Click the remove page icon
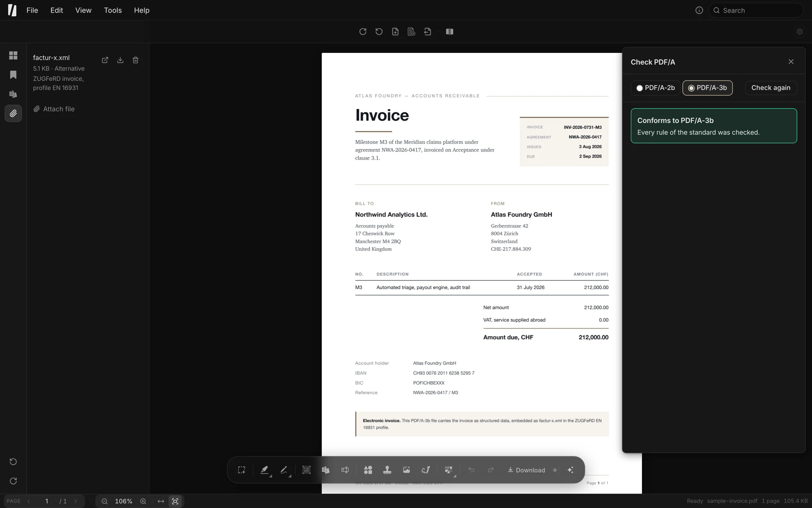 [x=411, y=32]
